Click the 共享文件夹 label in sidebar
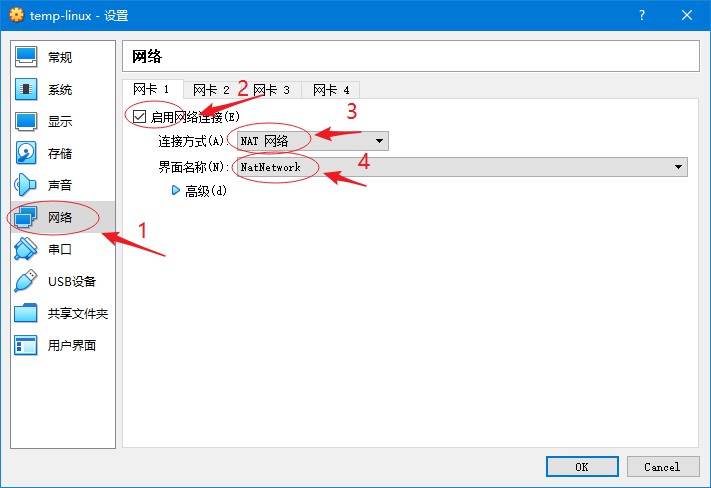Screen dimensions: 711x488 tap(78, 314)
